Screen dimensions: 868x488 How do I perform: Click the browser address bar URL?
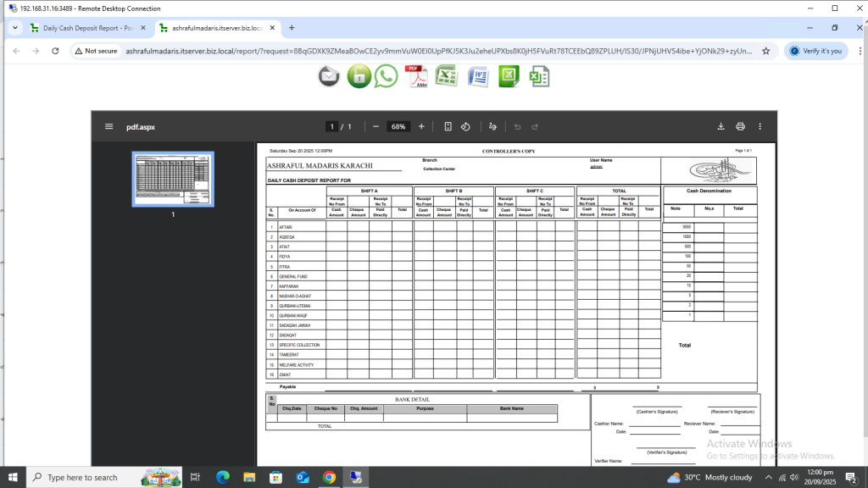(438, 51)
